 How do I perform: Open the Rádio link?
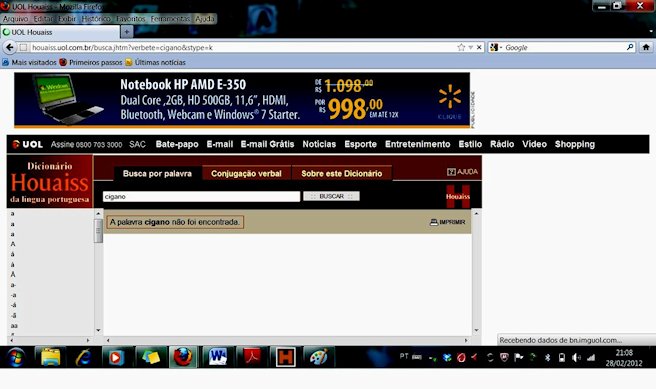(x=502, y=144)
